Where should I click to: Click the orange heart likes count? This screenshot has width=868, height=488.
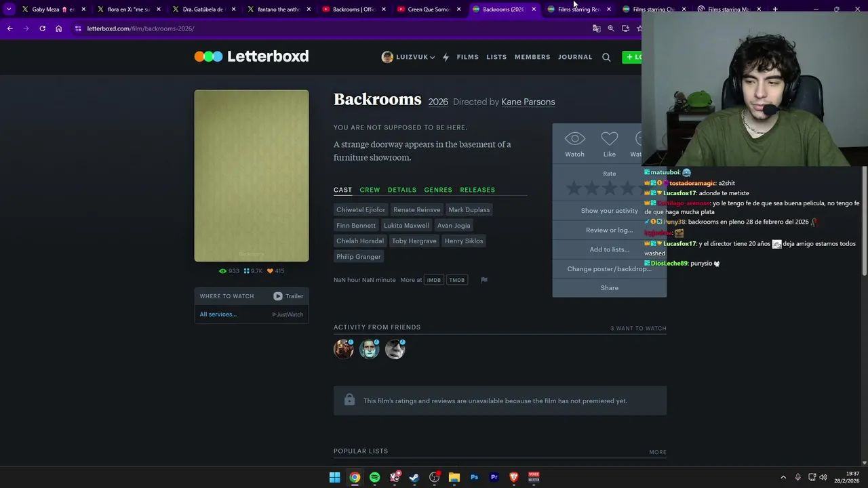tap(276, 271)
